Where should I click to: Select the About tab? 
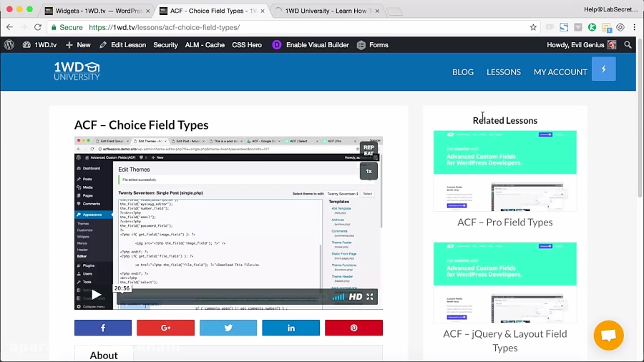(x=104, y=355)
